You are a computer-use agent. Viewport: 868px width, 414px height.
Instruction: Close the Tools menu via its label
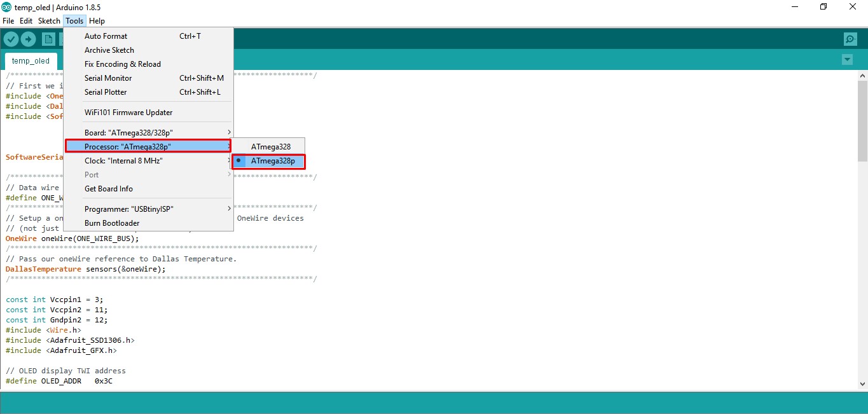point(74,21)
